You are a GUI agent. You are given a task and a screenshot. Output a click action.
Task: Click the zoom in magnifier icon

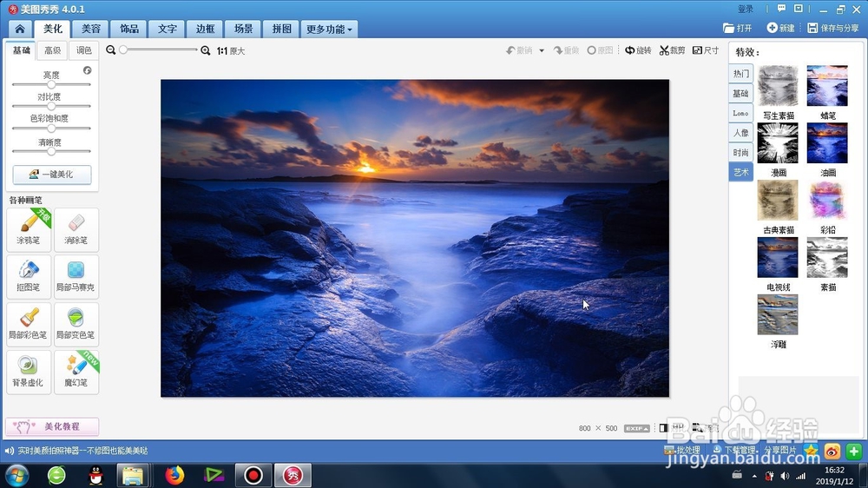coord(206,50)
